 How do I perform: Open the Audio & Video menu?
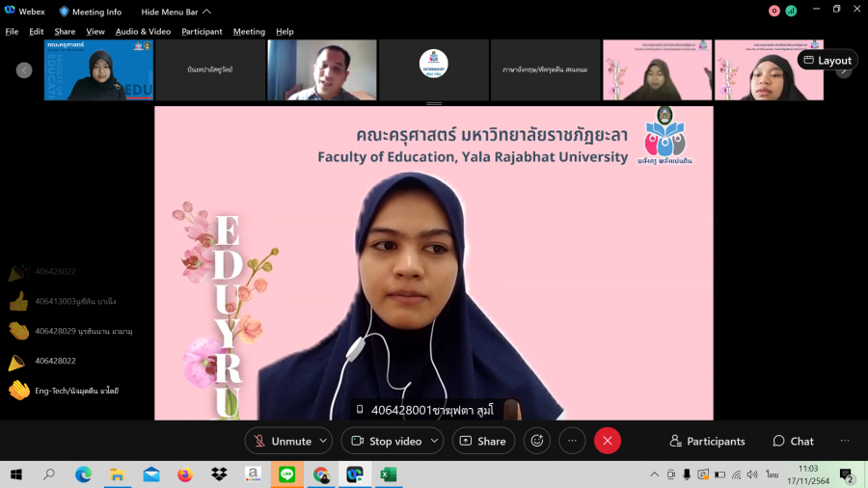pyautogui.click(x=143, y=31)
